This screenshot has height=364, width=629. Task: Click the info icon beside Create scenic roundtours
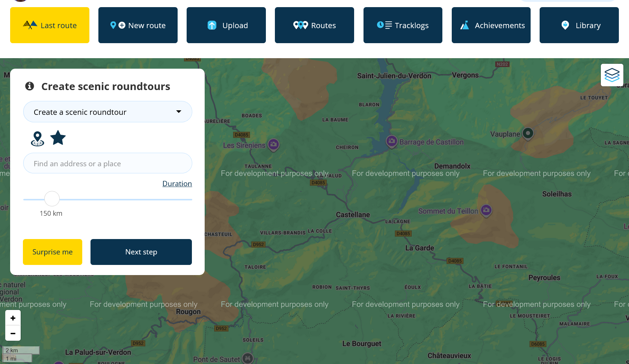click(x=30, y=86)
